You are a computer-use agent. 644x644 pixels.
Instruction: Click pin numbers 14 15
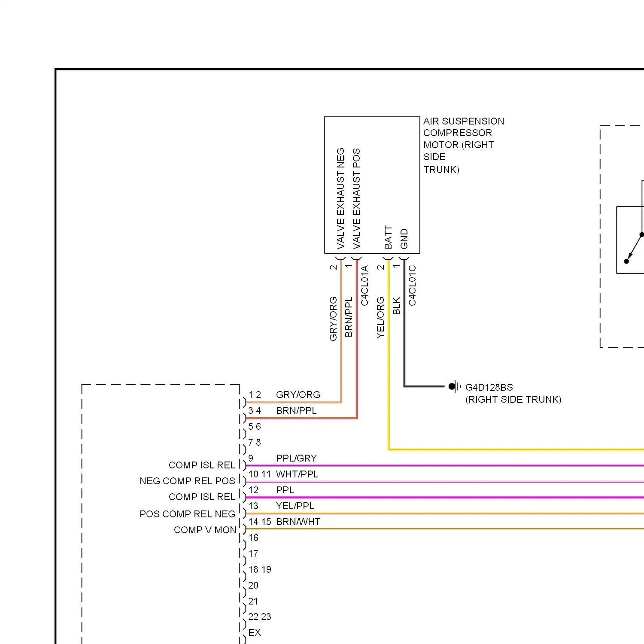coord(260,522)
